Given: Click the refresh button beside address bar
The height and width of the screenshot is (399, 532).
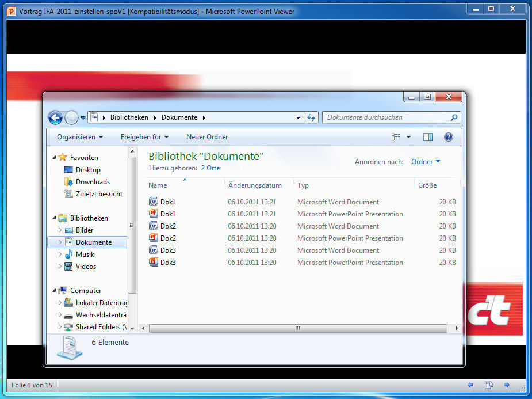Looking at the screenshot, I should coord(311,117).
